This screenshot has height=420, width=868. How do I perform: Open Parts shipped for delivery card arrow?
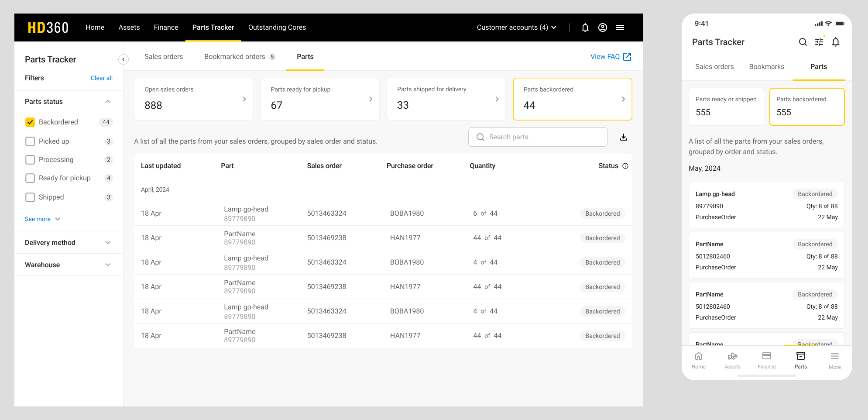pos(497,99)
